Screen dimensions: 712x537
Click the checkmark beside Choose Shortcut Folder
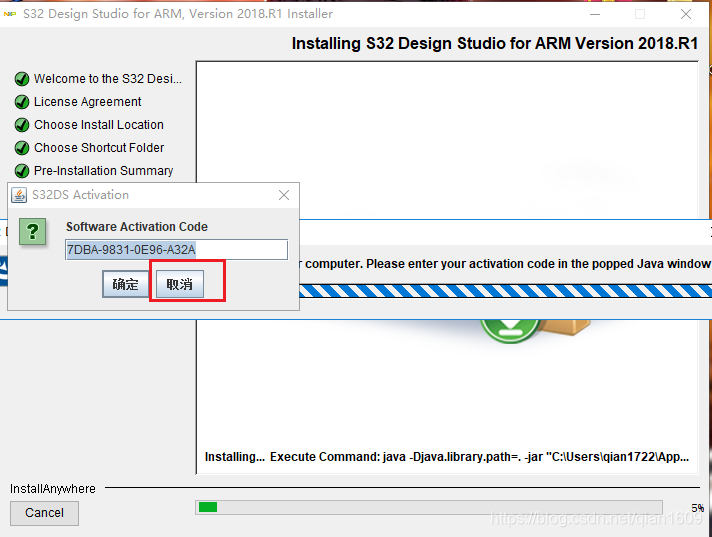21,148
